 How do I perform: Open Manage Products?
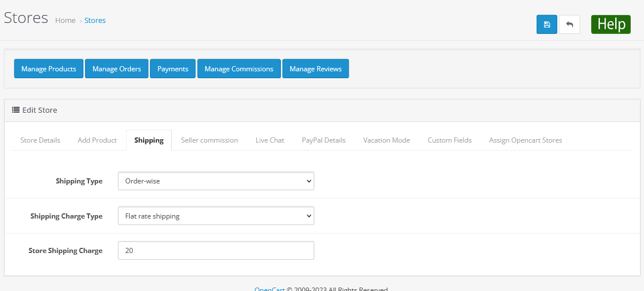(x=49, y=68)
